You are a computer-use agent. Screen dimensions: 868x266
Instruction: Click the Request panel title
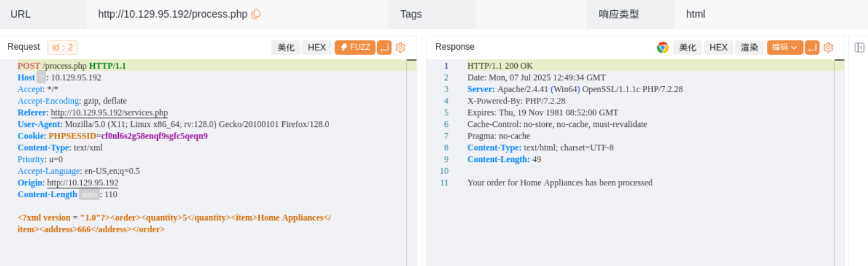(23, 47)
